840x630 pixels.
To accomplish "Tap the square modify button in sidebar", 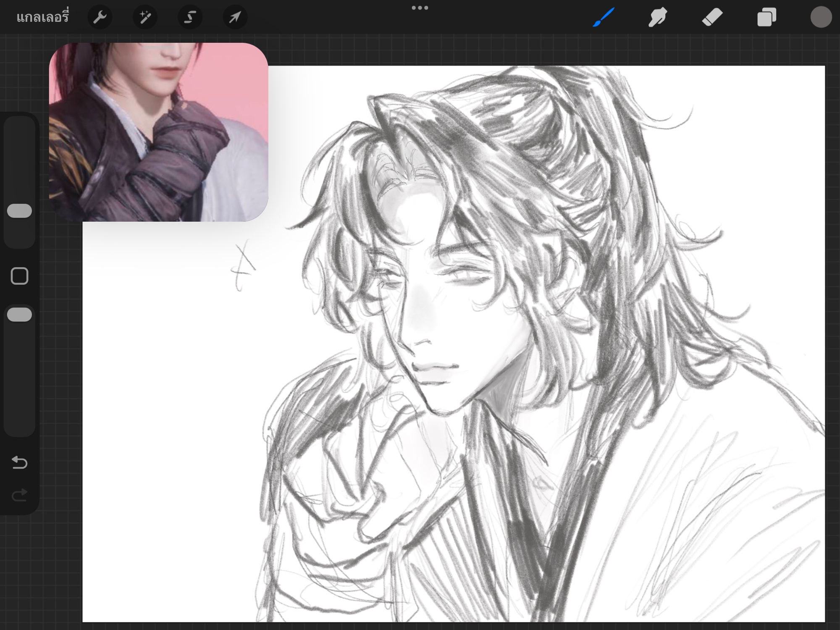I will tap(19, 276).
